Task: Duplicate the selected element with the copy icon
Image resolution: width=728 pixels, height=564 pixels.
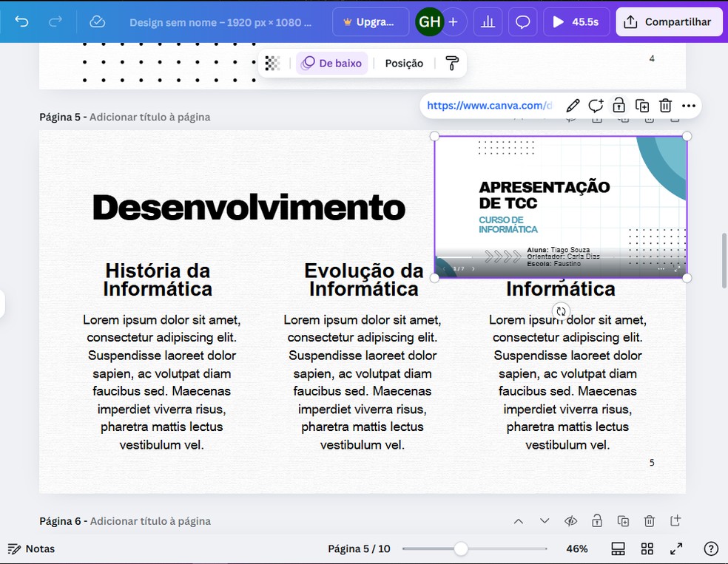Action: (642, 105)
